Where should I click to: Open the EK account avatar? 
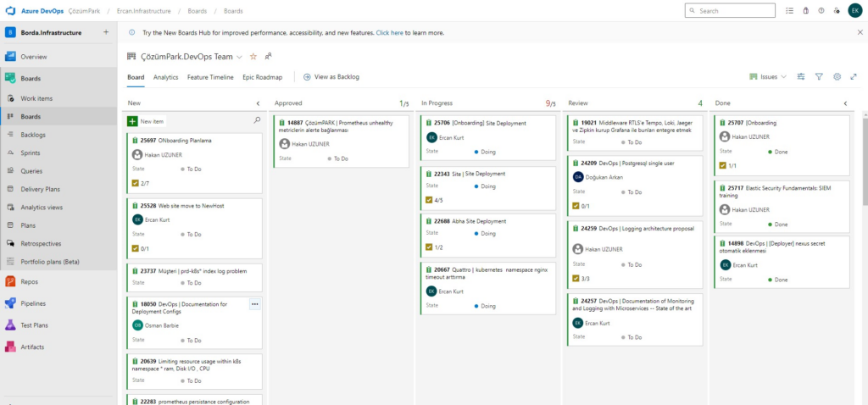click(854, 10)
